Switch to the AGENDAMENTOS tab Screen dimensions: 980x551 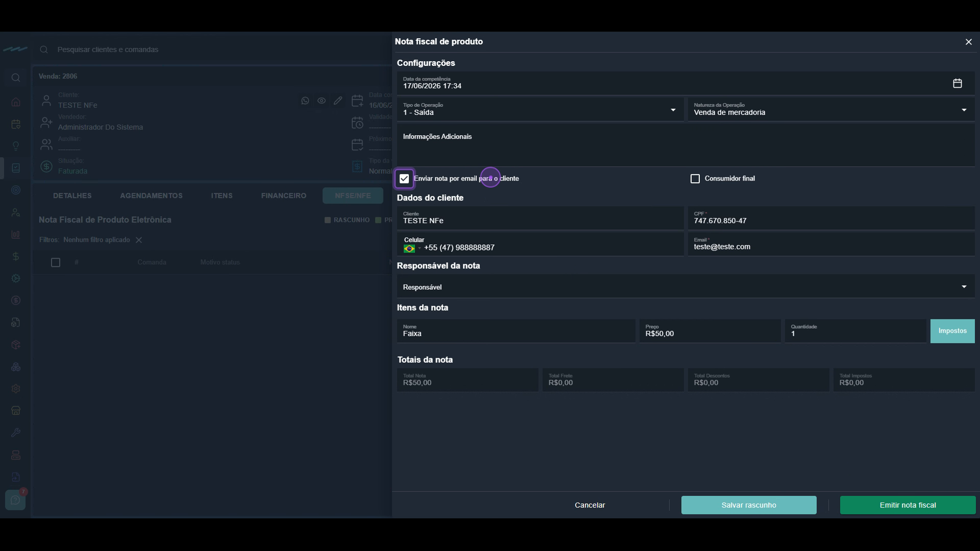click(151, 195)
